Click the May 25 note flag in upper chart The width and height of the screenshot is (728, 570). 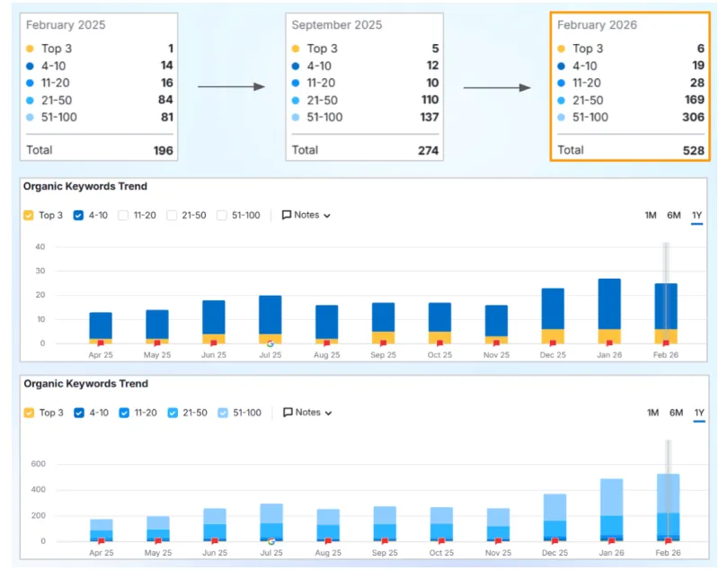click(x=157, y=343)
